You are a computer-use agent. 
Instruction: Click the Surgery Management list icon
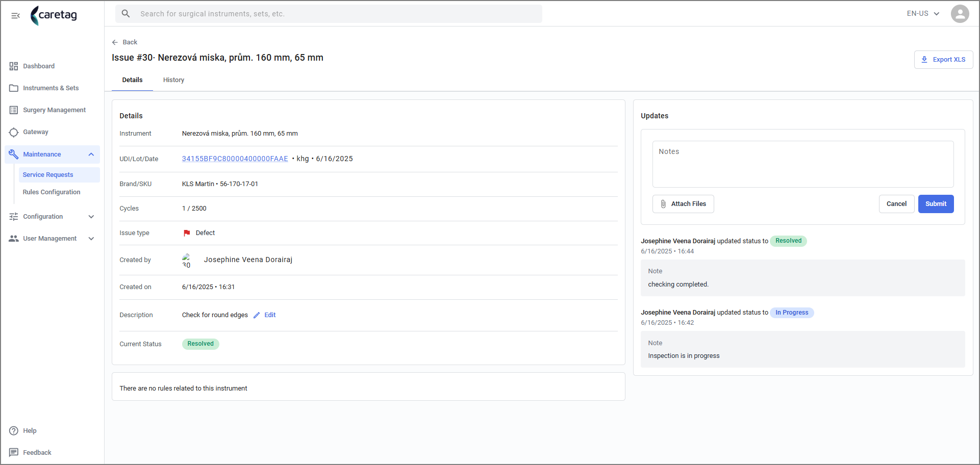click(14, 110)
